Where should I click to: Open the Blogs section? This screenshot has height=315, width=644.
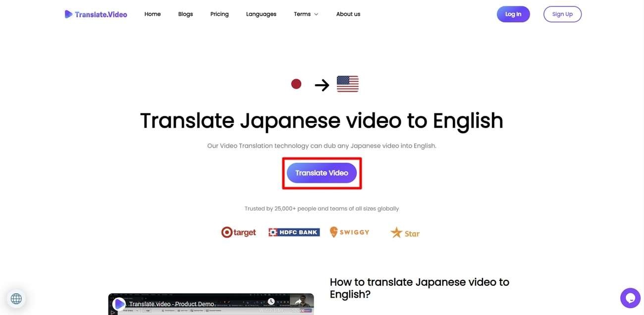(x=185, y=14)
